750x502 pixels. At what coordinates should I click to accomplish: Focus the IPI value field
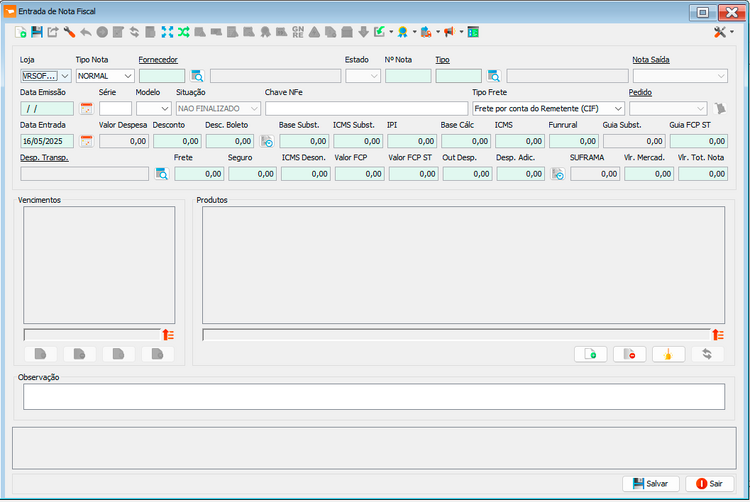(412, 141)
